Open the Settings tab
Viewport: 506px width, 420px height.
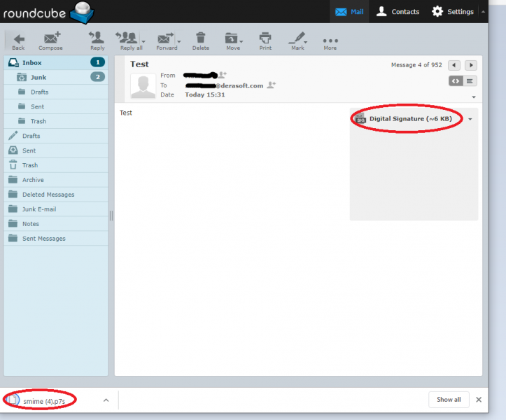pyautogui.click(x=453, y=11)
